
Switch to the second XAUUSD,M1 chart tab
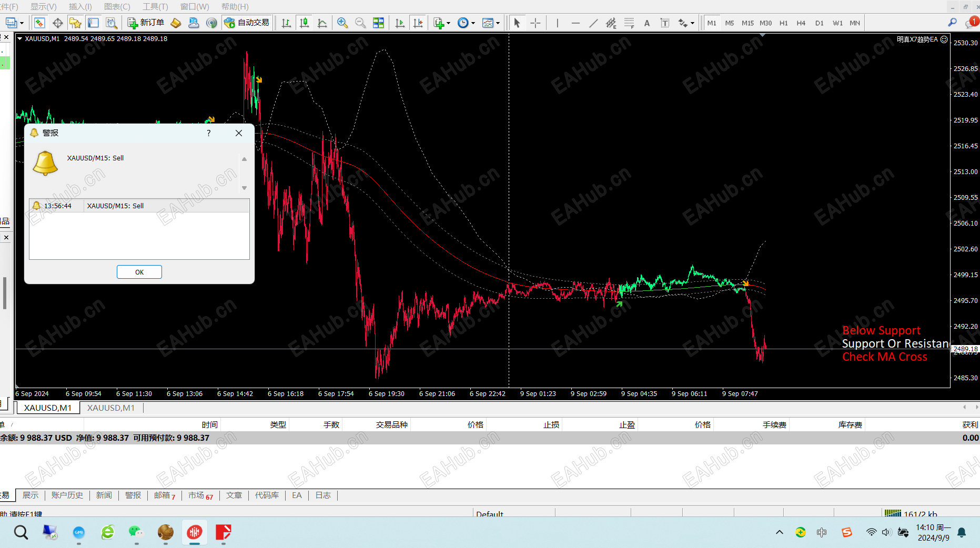pyautogui.click(x=111, y=408)
